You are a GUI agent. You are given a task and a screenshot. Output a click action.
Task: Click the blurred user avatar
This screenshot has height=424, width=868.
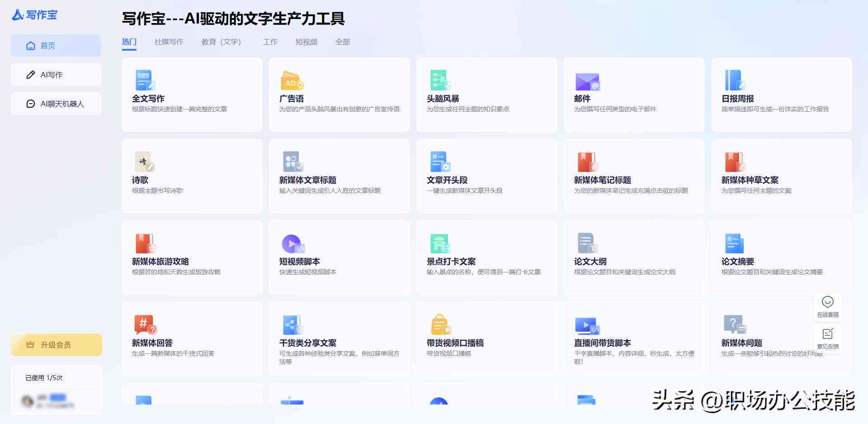(27, 401)
